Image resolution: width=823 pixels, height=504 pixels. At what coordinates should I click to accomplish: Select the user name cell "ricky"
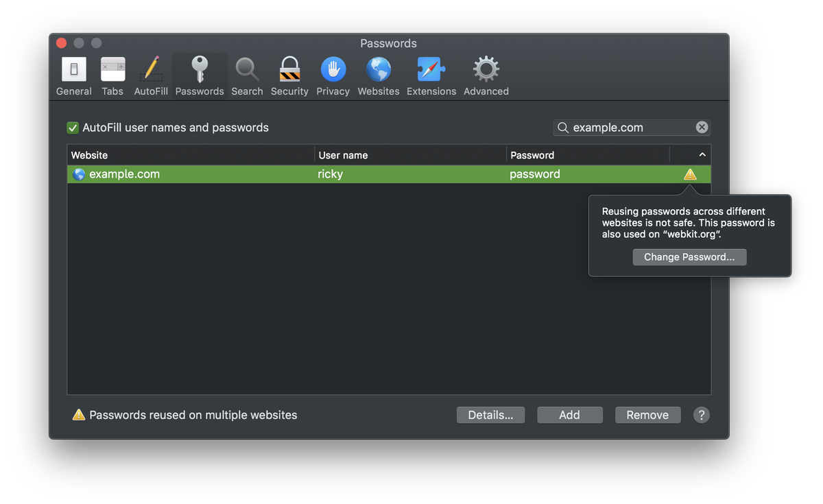tap(331, 174)
